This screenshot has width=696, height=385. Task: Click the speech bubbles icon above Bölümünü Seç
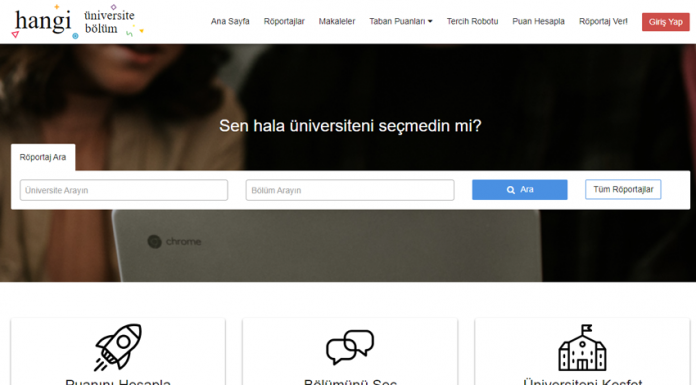point(350,347)
